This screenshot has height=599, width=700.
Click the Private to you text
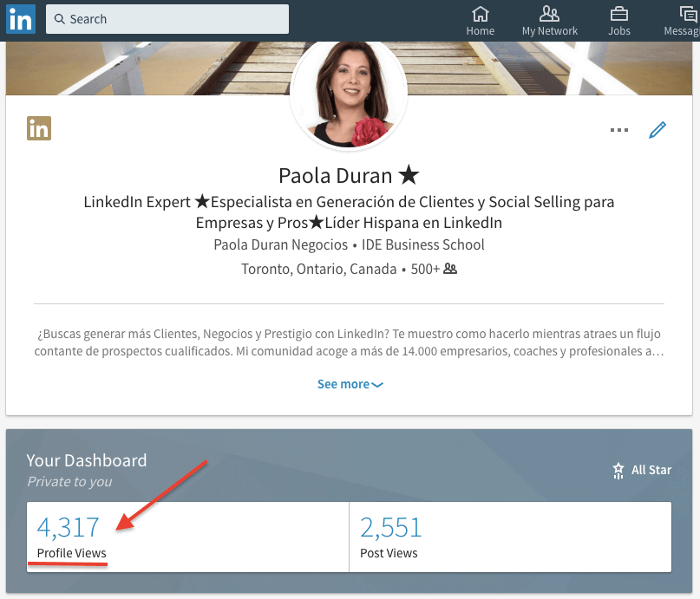(x=69, y=482)
